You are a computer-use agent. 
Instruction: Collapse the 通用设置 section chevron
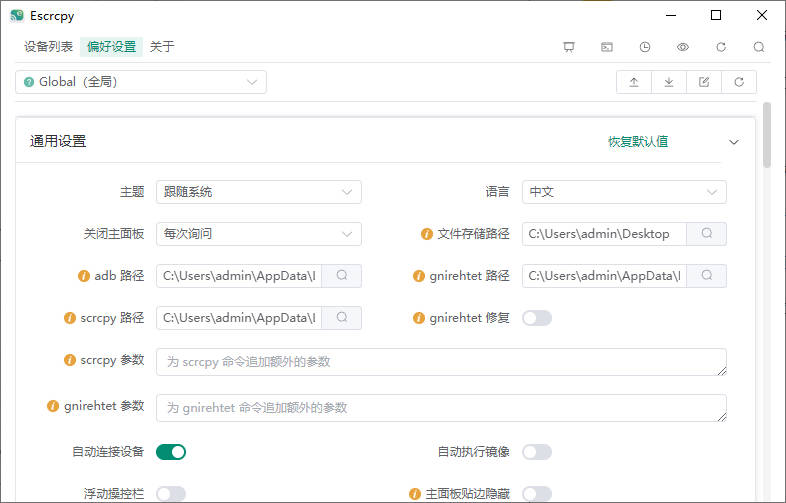click(x=734, y=142)
